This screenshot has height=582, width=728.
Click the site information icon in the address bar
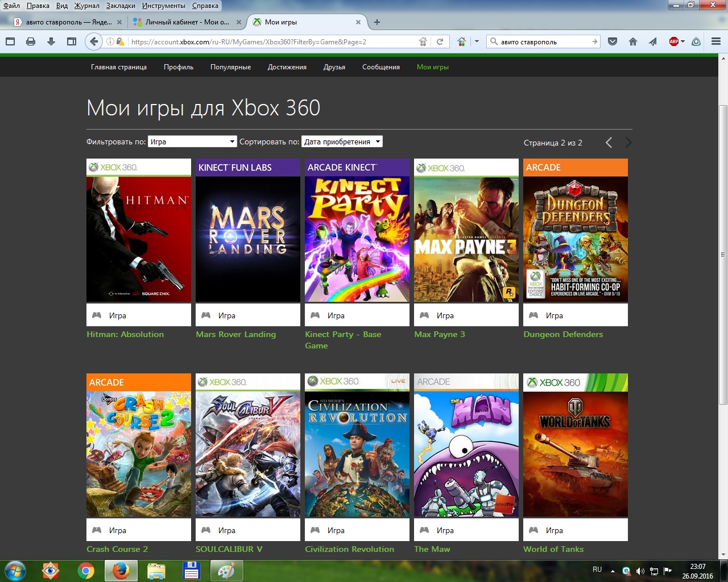click(110, 41)
